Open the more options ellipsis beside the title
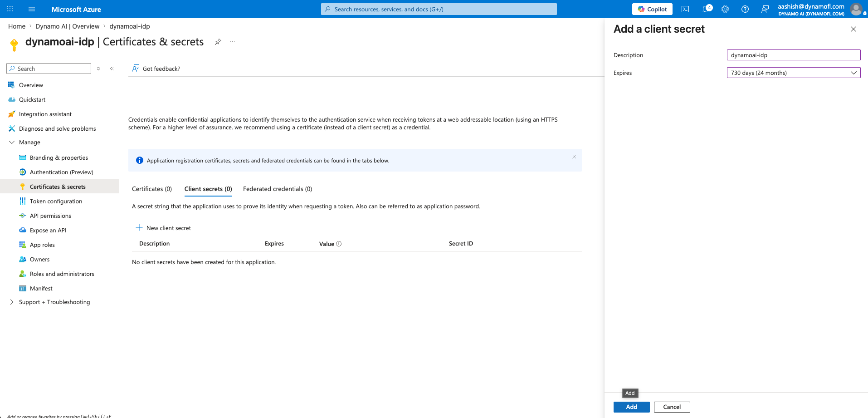This screenshot has height=418, width=868. (233, 42)
